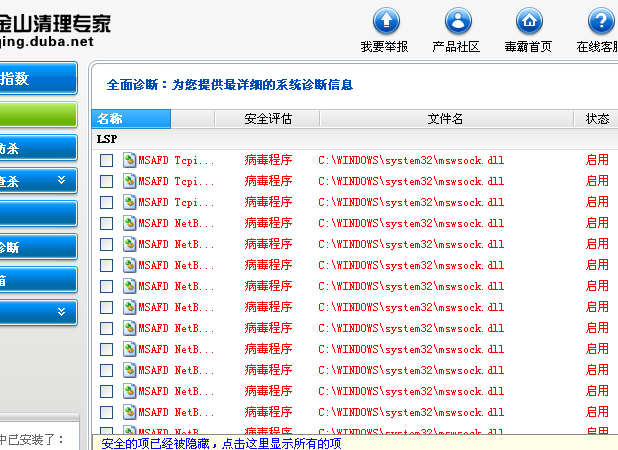This screenshot has height=450, width=618.
Task: Open 在线客服 help question-mark icon
Action: coord(601,20)
